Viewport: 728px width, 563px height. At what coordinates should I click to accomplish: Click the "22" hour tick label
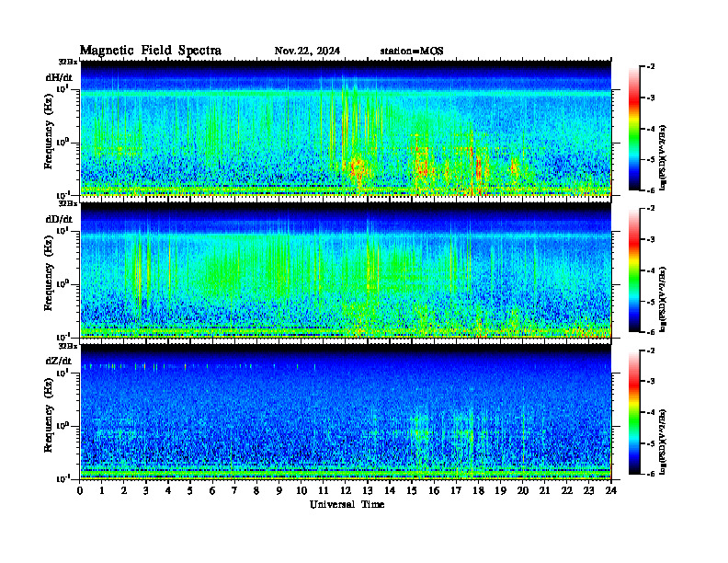tap(567, 490)
